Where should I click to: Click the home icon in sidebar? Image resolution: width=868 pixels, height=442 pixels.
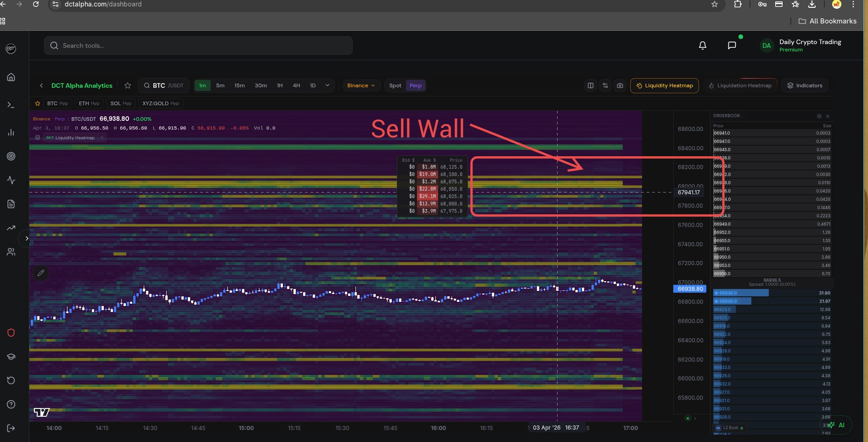(x=11, y=77)
